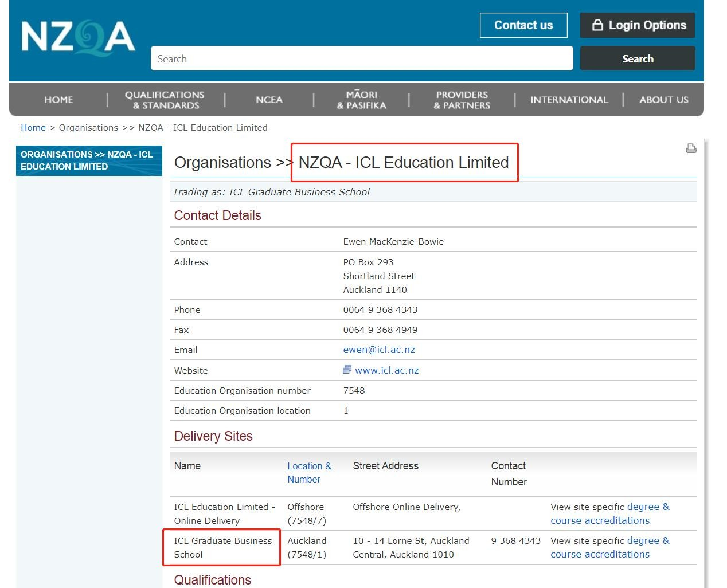Click ICL Graduate Business School site name
Image resolution: width=727 pixels, height=588 pixels.
point(223,547)
